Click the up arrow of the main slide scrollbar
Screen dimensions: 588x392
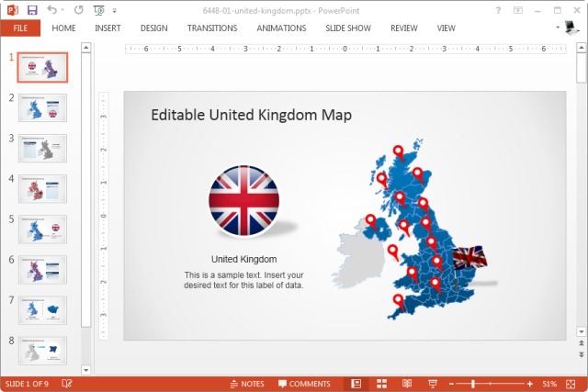coord(582,48)
